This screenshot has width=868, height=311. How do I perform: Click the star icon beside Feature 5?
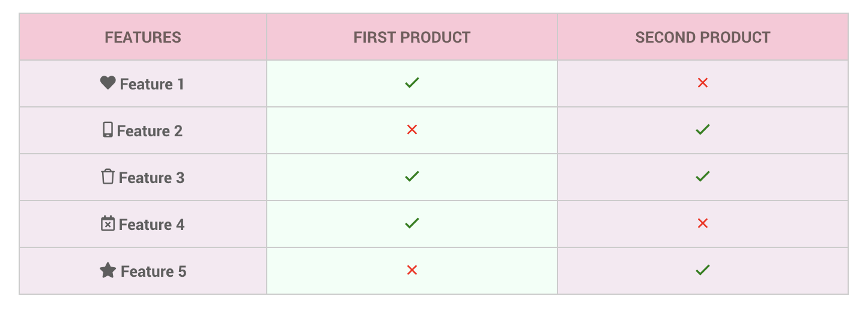coord(108,270)
